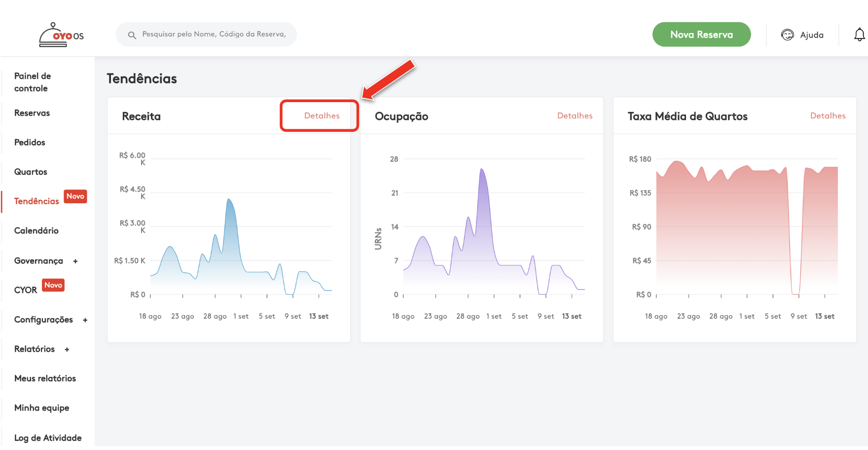The image size is (868, 450).
Task: Open the Pedidos menu item
Action: tap(30, 143)
